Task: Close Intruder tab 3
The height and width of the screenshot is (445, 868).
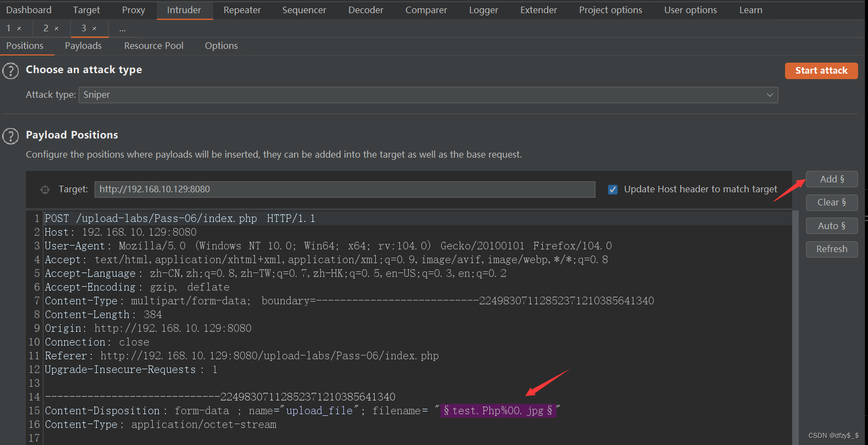Action: (94, 29)
